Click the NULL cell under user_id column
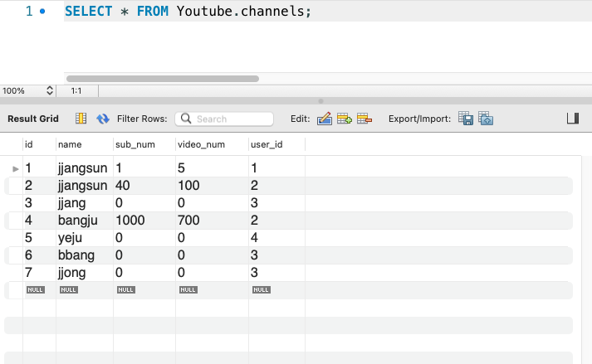Screen dimensions: 592x364 tap(262, 289)
